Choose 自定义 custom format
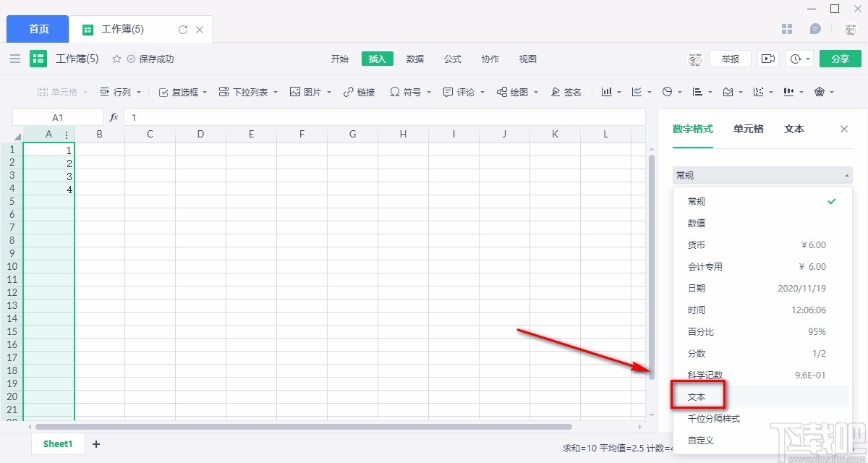The width and height of the screenshot is (868, 463). tap(761, 440)
